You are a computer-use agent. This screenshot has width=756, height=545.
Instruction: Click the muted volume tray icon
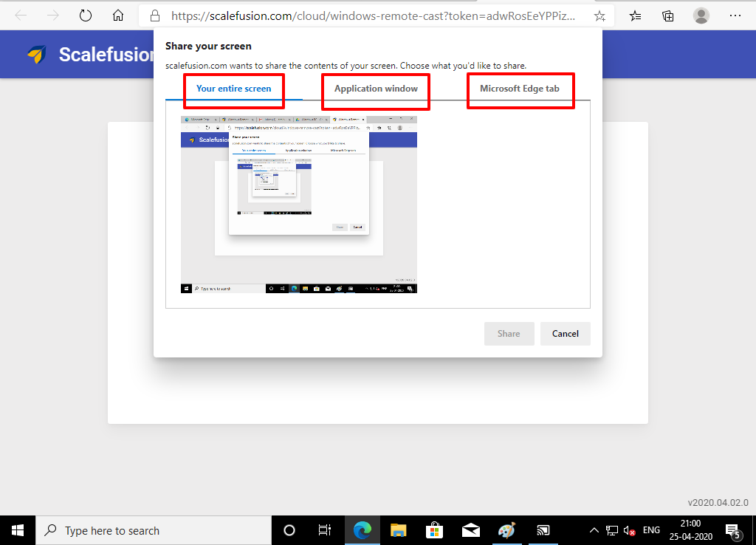630,530
